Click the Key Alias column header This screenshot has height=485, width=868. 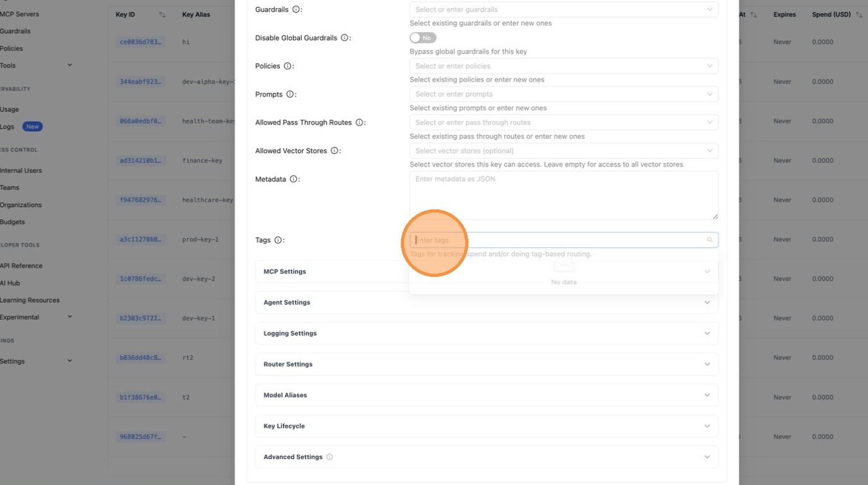pyautogui.click(x=196, y=15)
